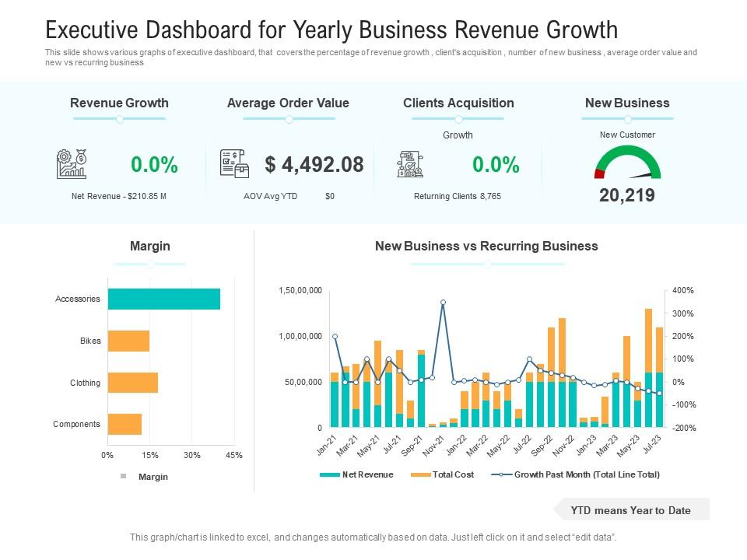
Task: Click the New Customer label
Action: click(627, 135)
